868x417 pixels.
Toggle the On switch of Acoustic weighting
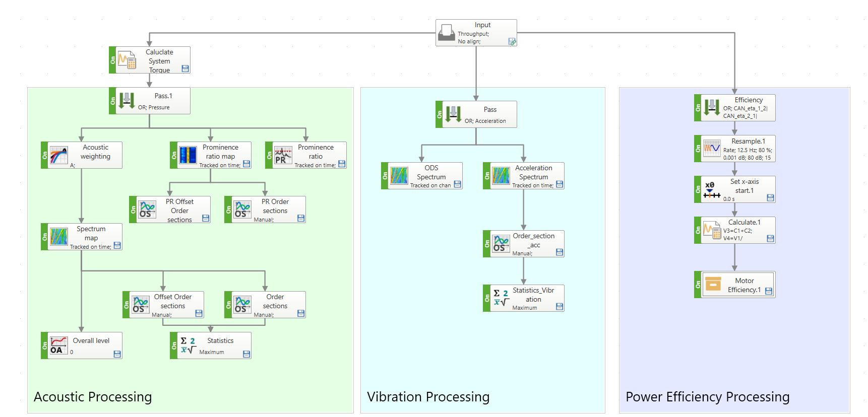(44, 155)
